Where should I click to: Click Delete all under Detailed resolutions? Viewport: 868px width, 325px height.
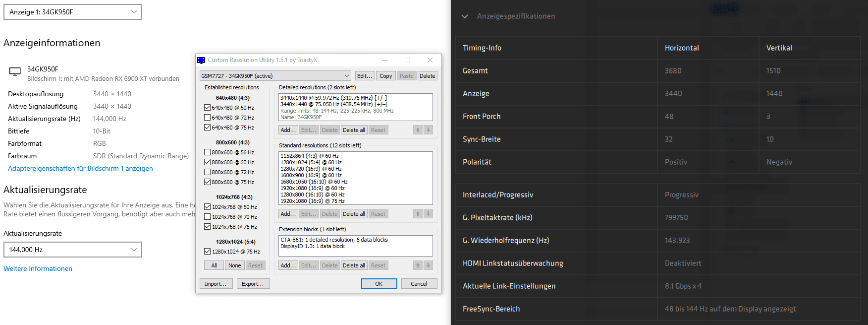point(354,130)
